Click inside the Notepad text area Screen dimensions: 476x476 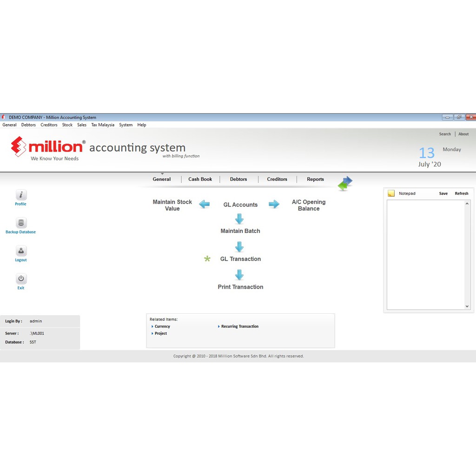425,254
